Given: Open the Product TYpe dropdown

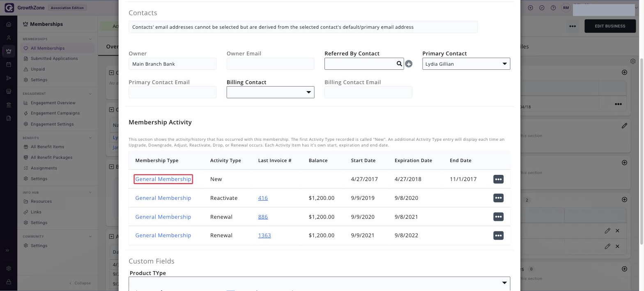Looking at the screenshot, I should coord(319,283).
